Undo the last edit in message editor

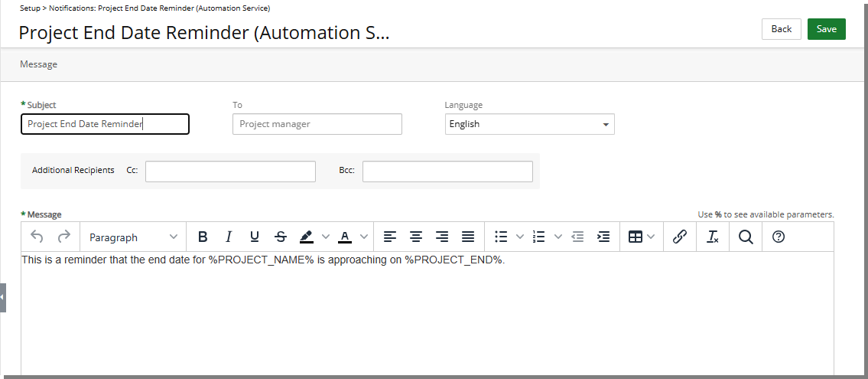click(37, 237)
